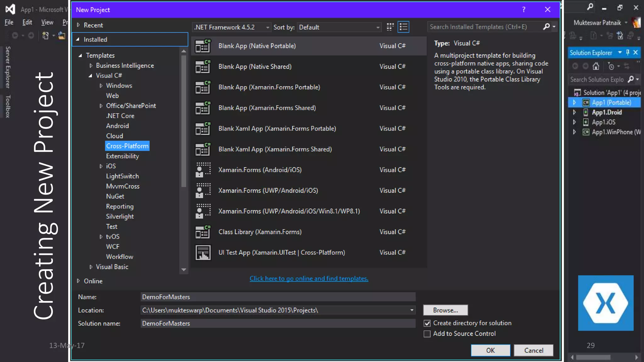The image size is (644, 362).
Task: Click Solution Explorer Home icon
Action: click(596, 66)
